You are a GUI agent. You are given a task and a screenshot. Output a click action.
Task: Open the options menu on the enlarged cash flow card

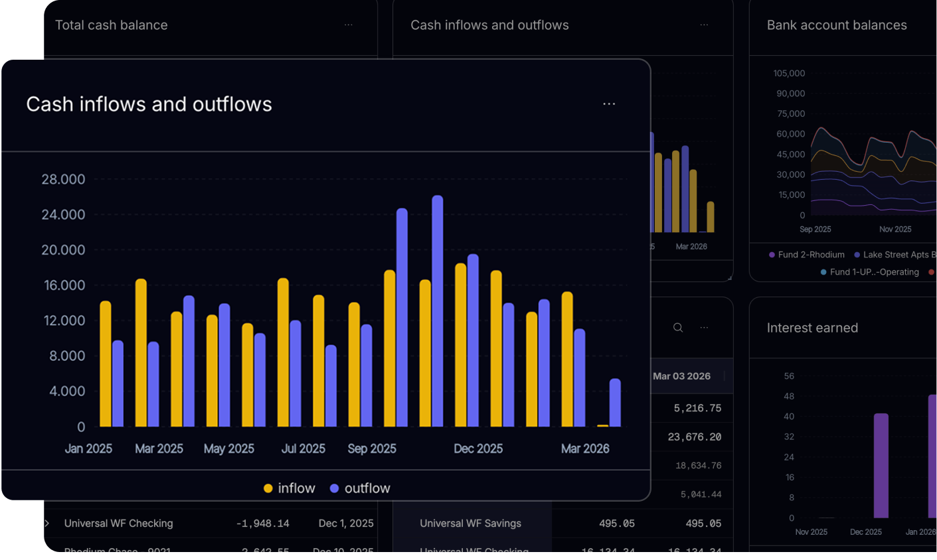609,104
